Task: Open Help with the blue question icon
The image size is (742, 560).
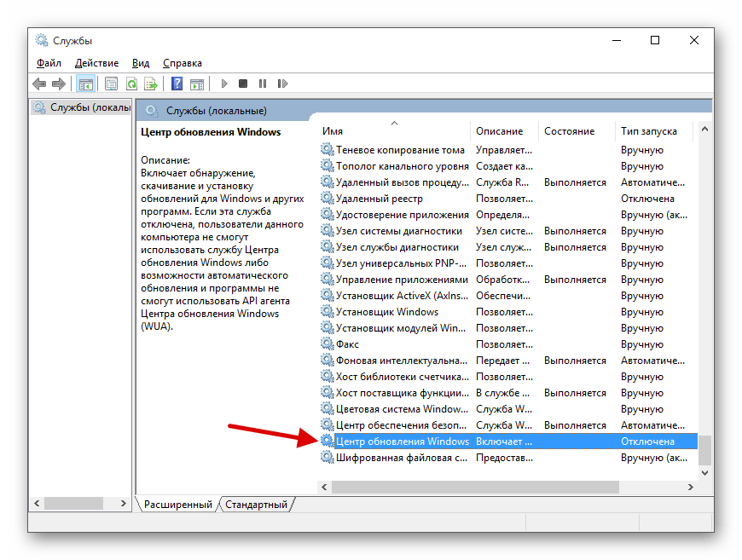Action: tap(177, 84)
